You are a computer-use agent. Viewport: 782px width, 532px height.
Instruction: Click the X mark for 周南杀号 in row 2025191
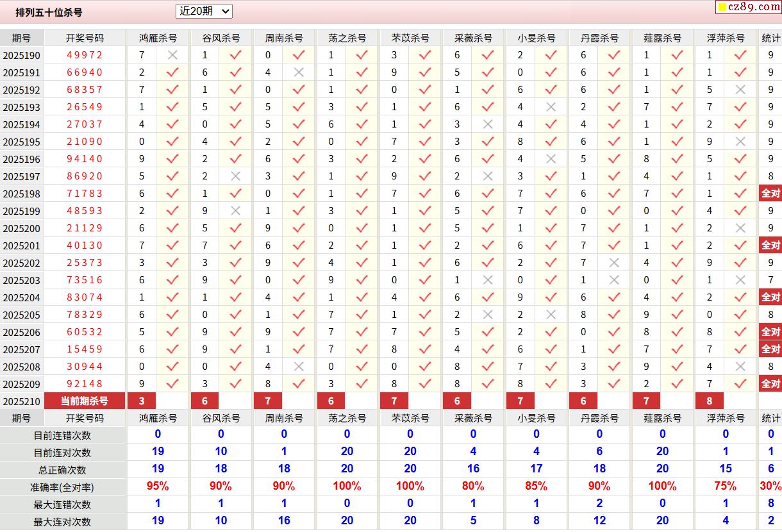pos(299,72)
